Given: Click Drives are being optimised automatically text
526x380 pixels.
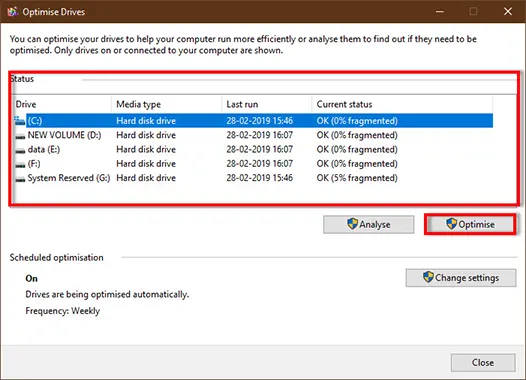Looking at the screenshot, I should click(107, 294).
